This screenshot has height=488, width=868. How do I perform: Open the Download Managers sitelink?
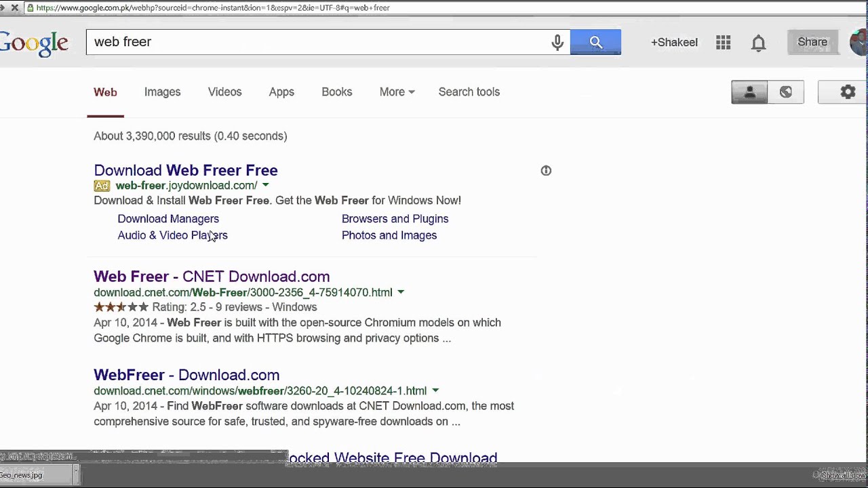(x=168, y=219)
